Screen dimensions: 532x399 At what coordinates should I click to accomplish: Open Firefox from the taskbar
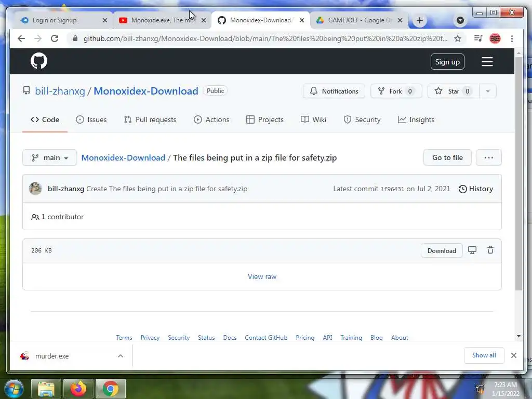click(x=78, y=389)
